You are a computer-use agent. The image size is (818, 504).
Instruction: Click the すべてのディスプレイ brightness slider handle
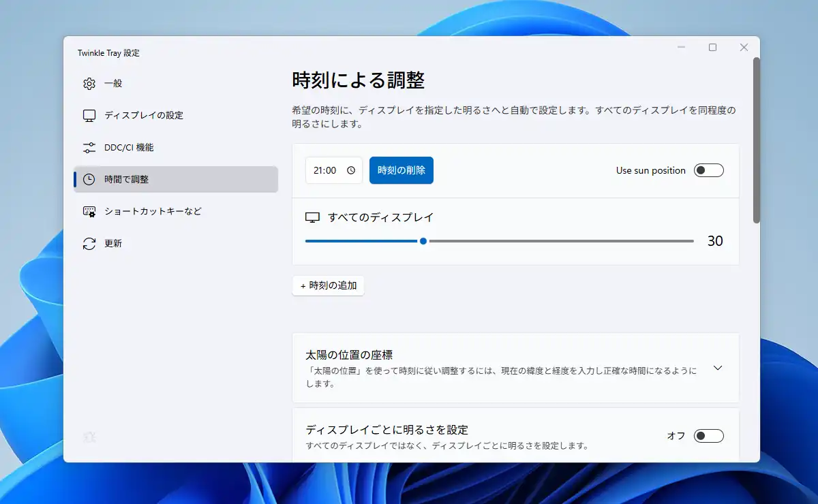coord(423,241)
